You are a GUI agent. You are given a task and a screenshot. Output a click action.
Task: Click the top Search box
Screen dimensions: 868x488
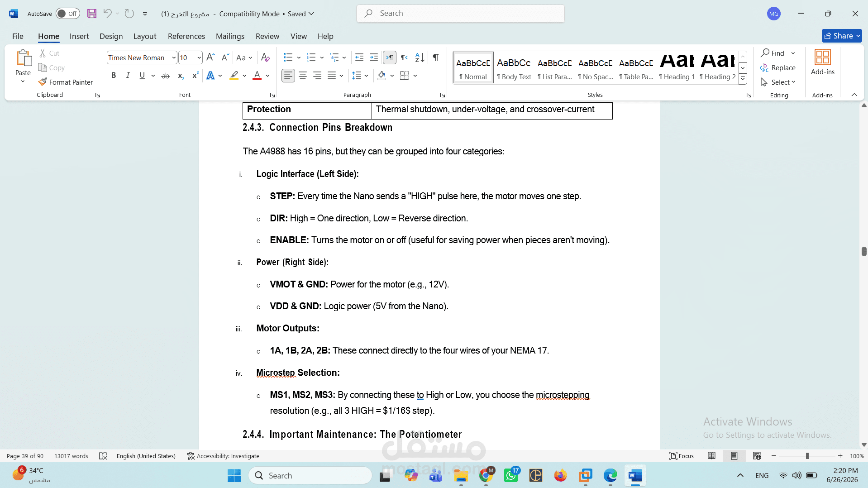(461, 14)
